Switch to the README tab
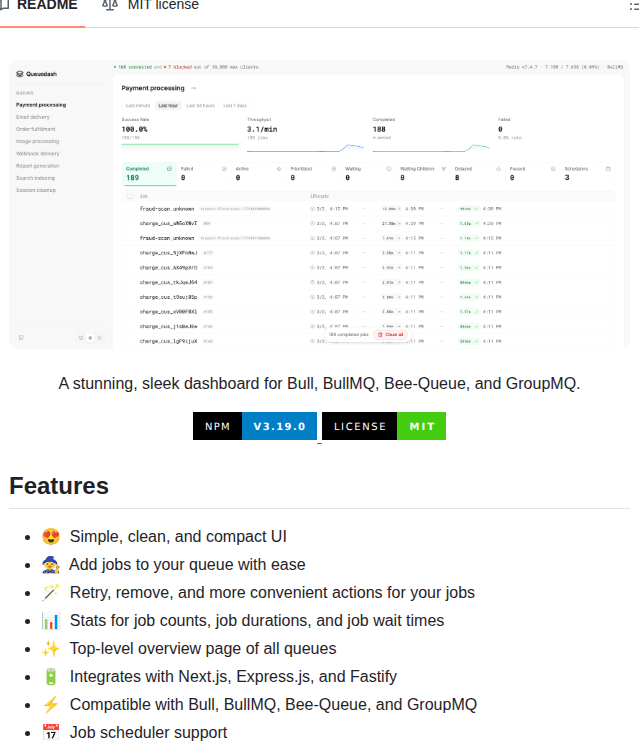Screen dimensions: 639x744 click(42, 7)
